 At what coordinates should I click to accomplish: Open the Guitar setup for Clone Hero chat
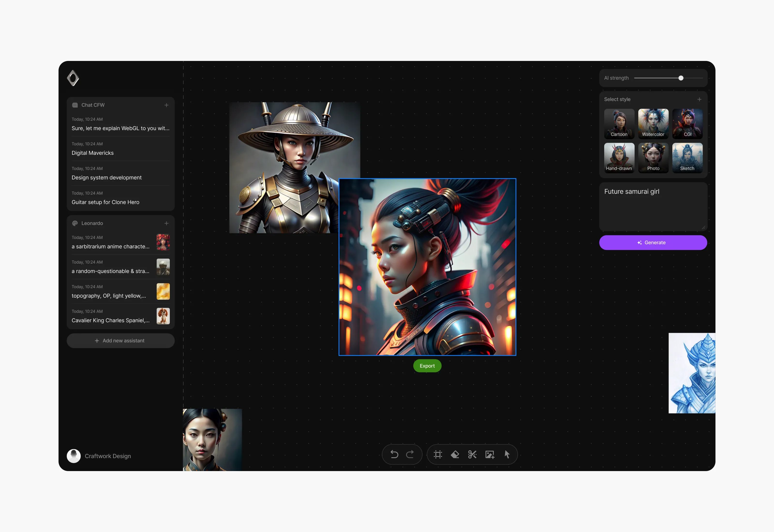click(106, 202)
